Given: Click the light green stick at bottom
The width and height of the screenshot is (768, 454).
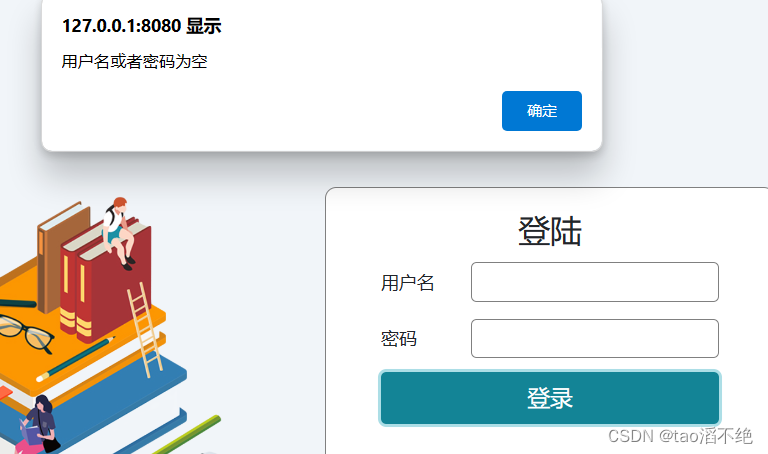Looking at the screenshot, I should pyautogui.click(x=188, y=434).
